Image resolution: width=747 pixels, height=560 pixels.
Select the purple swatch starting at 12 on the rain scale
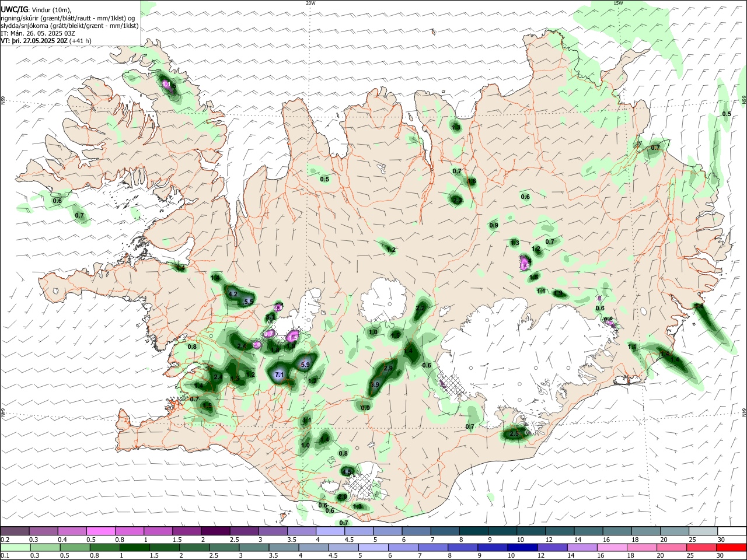click(x=553, y=548)
